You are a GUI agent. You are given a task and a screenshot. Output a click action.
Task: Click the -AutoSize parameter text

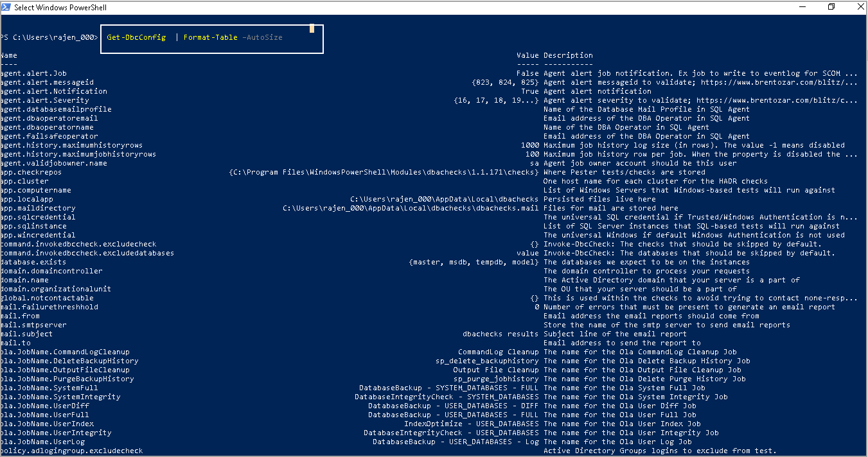(x=262, y=37)
